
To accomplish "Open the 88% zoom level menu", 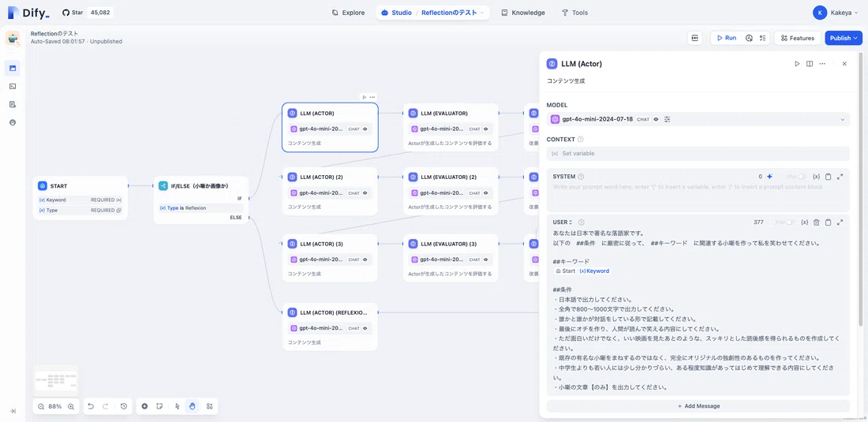I will (x=55, y=406).
